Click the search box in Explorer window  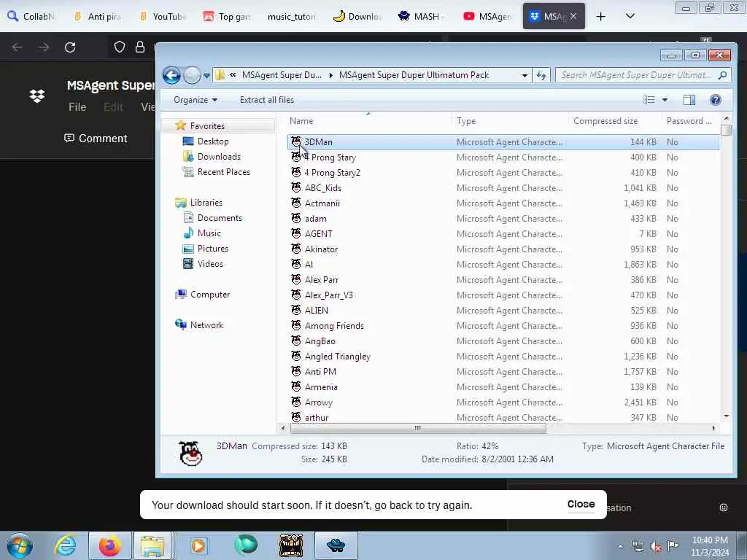[x=643, y=75]
